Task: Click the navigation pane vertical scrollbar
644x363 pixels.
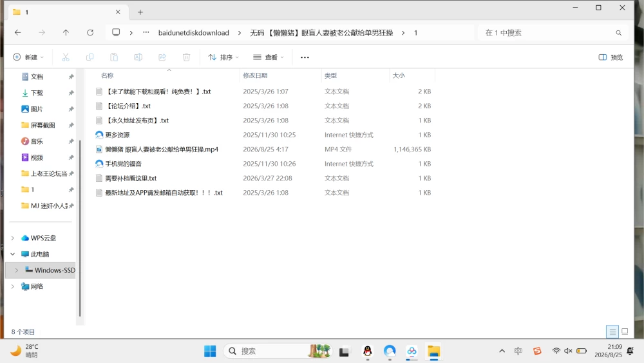Action: 80,228
